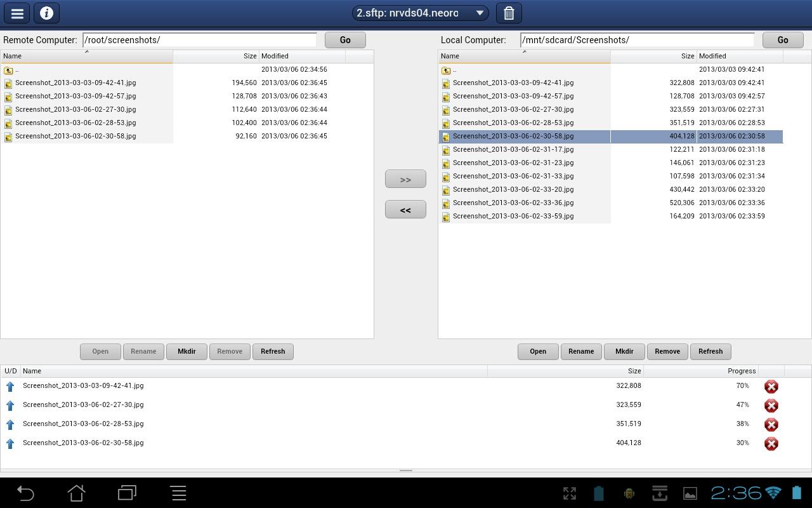812x508 pixels.
Task: Tap Android menu lines button
Action: [178, 493]
